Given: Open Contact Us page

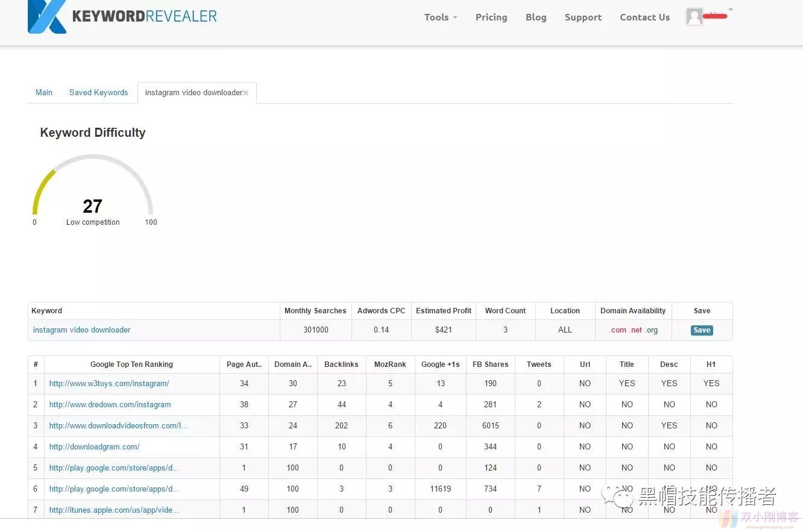Looking at the screenshot, I should (644, 17).
